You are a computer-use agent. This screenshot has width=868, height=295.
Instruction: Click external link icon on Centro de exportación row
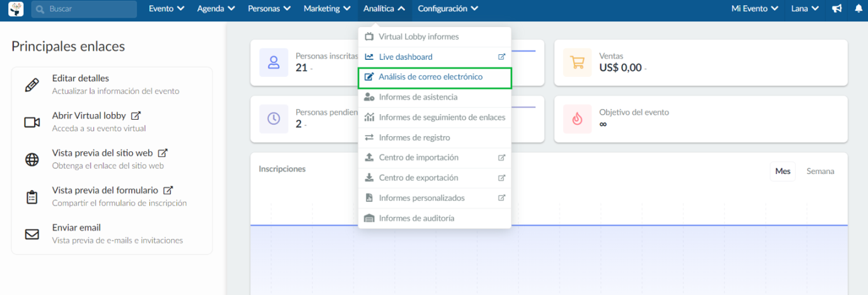(501, 178)
